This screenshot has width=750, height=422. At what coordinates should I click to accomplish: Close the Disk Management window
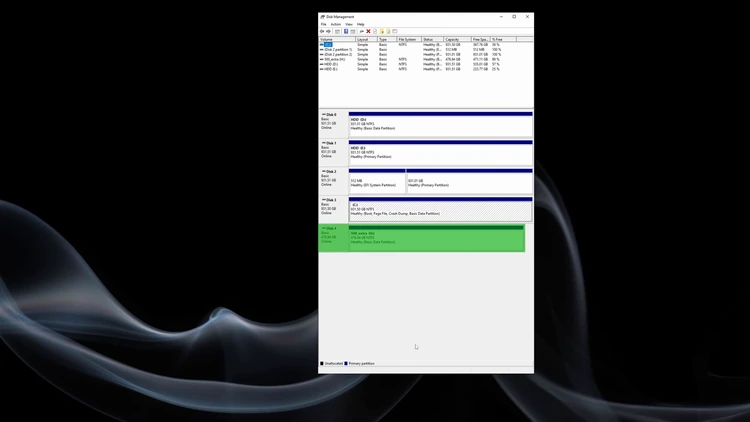pyautogui.click(x=528, y=17)
